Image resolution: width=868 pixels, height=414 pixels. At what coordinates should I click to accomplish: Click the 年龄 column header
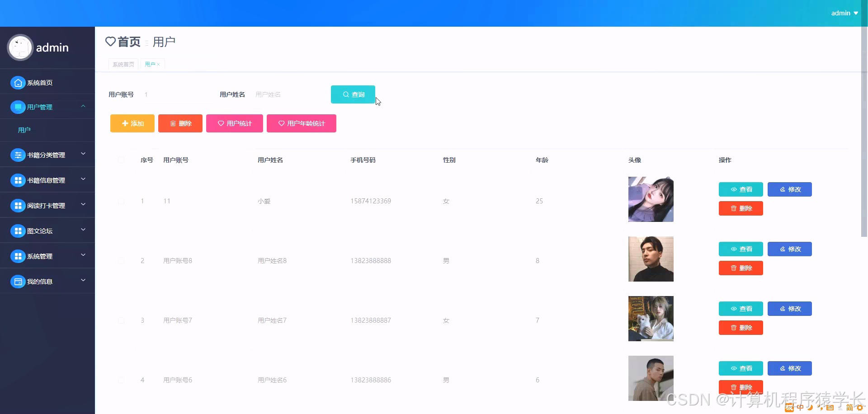click(x=542, y=160)
